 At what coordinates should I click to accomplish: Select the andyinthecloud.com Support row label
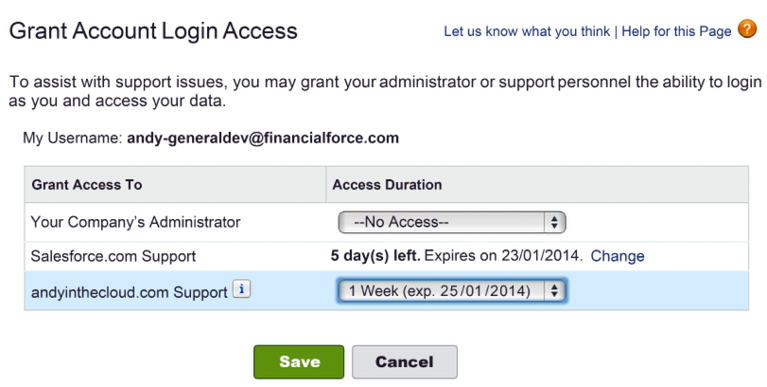(129, 292)
